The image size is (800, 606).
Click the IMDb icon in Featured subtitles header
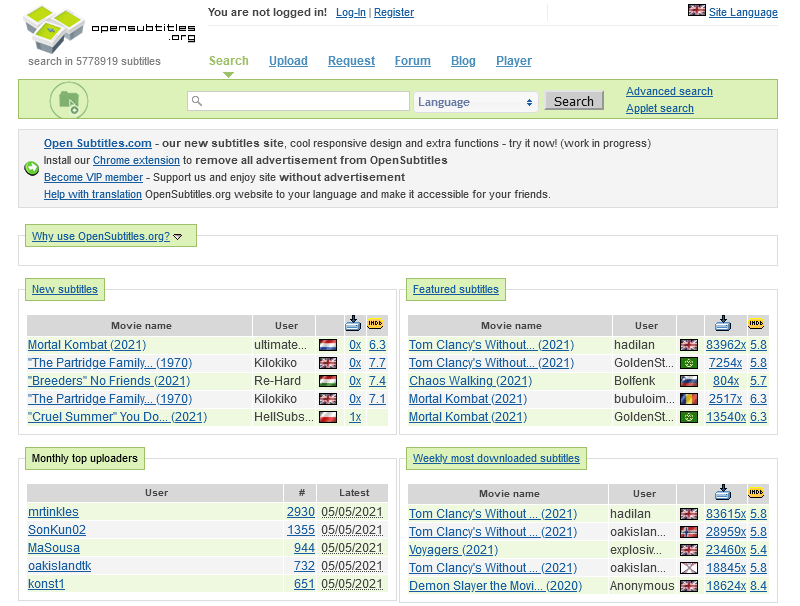tap(756, 324)
